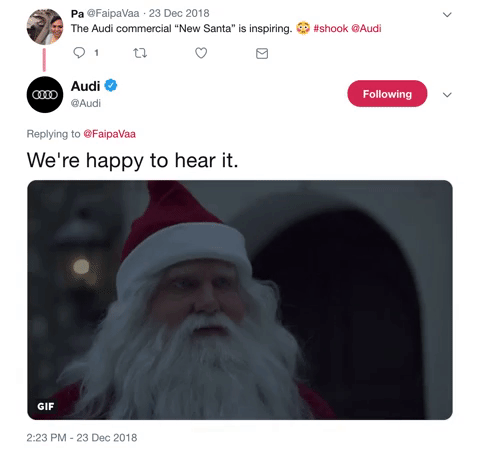Click the Pa display name in the top tweet

click(x=77, y=13)
